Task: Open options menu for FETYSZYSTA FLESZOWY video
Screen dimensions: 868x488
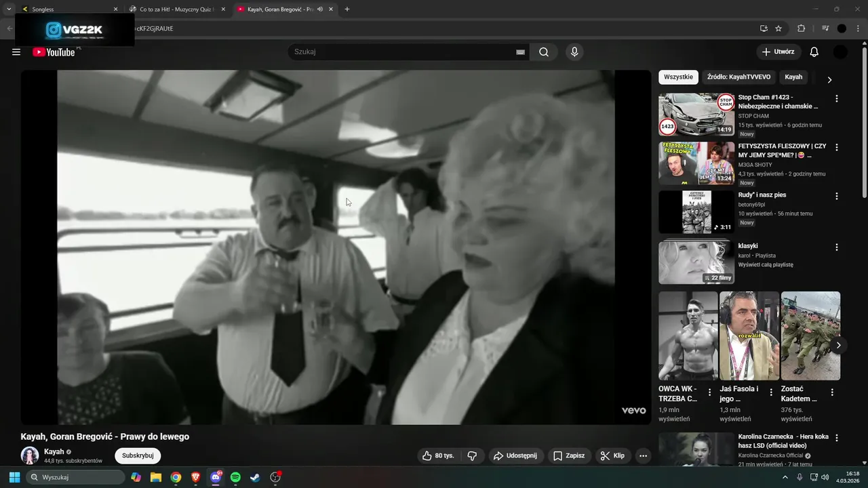Action: [836, 147]
